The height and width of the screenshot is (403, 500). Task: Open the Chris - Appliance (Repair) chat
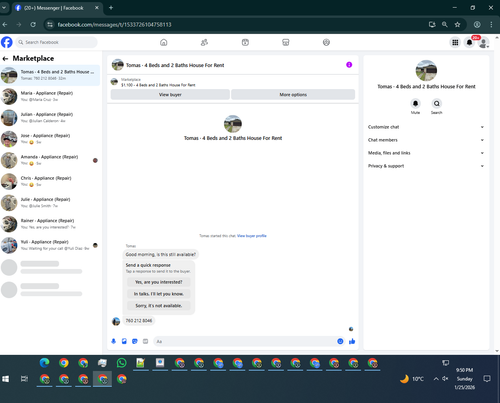tap(50, 181)
